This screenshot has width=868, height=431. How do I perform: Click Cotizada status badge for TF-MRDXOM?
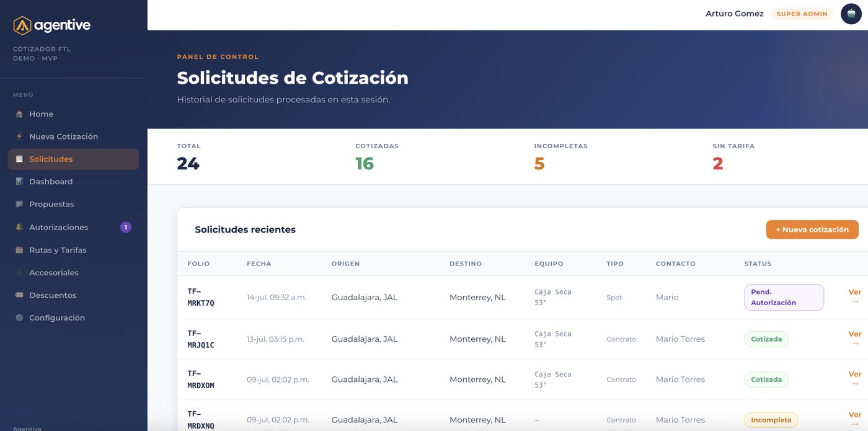(x=766, y=380)
